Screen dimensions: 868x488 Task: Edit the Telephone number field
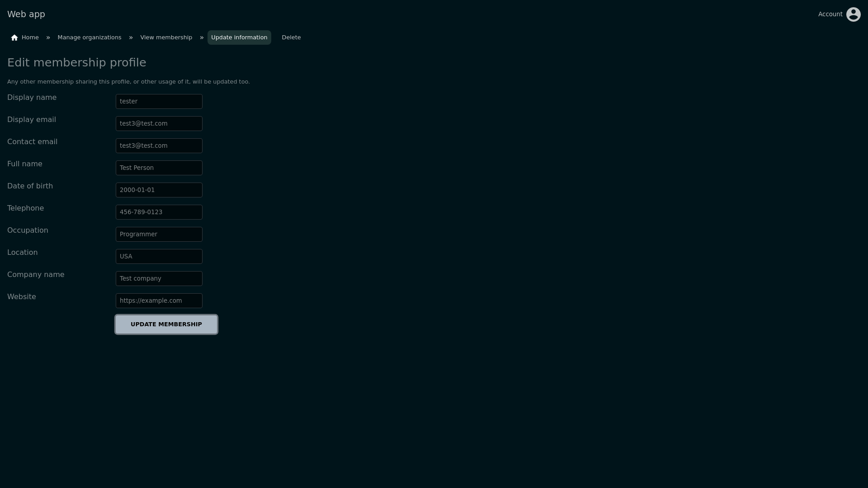159,212
